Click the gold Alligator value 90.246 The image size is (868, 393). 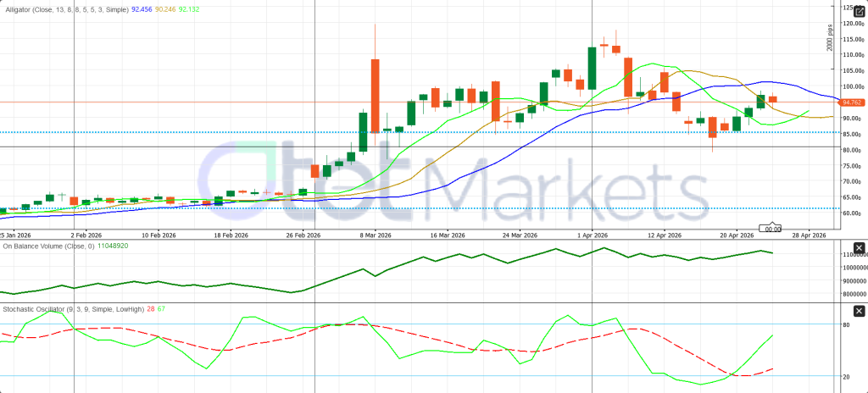click(x=165, y=9)
